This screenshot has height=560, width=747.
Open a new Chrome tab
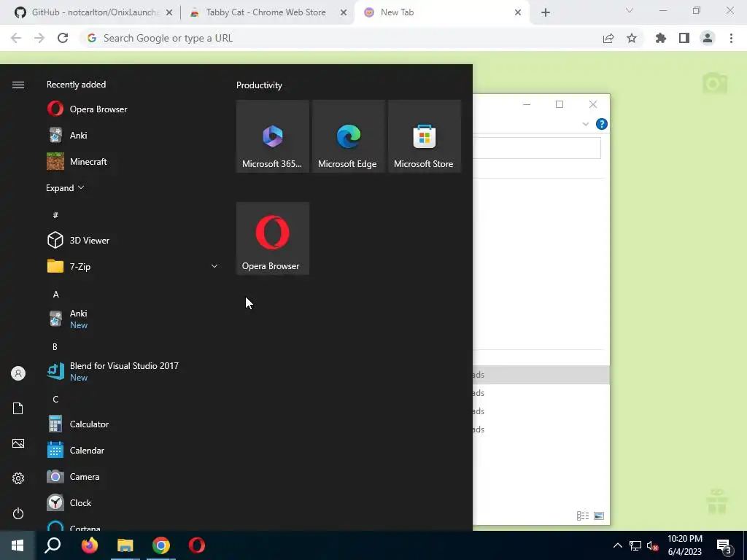[x=546, y=12]
